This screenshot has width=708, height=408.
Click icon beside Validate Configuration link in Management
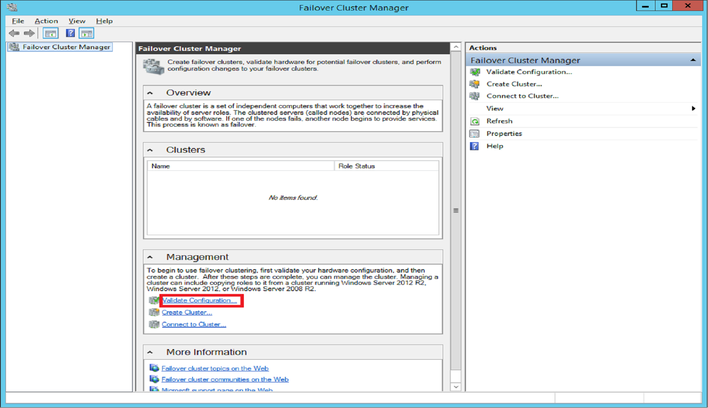154,300
